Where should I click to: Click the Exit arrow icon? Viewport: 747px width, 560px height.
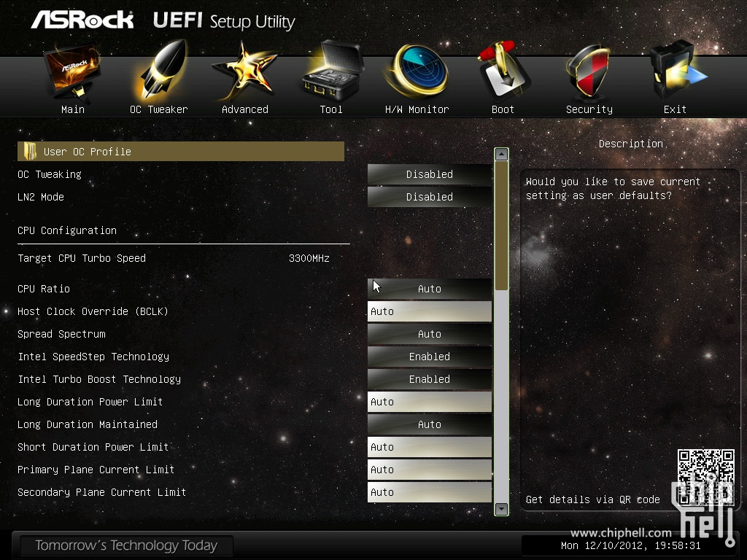tap(678, 71)
